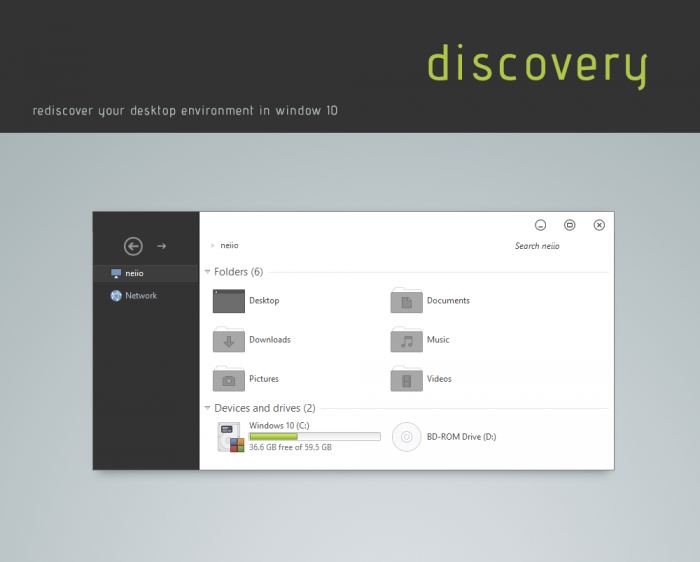Go forward with the forward arrow
700x562 pixels.
(162, 246)
